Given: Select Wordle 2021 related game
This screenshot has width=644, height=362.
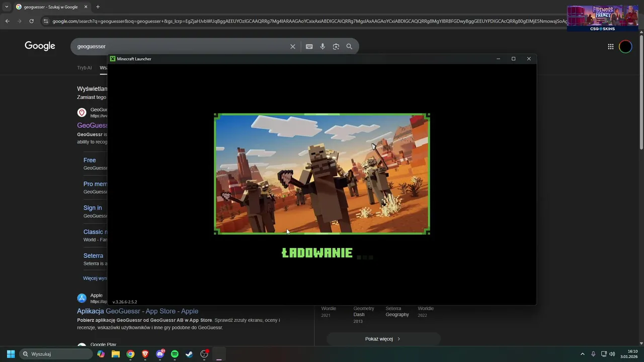Looking at the screenshot, I should [329, 312].
